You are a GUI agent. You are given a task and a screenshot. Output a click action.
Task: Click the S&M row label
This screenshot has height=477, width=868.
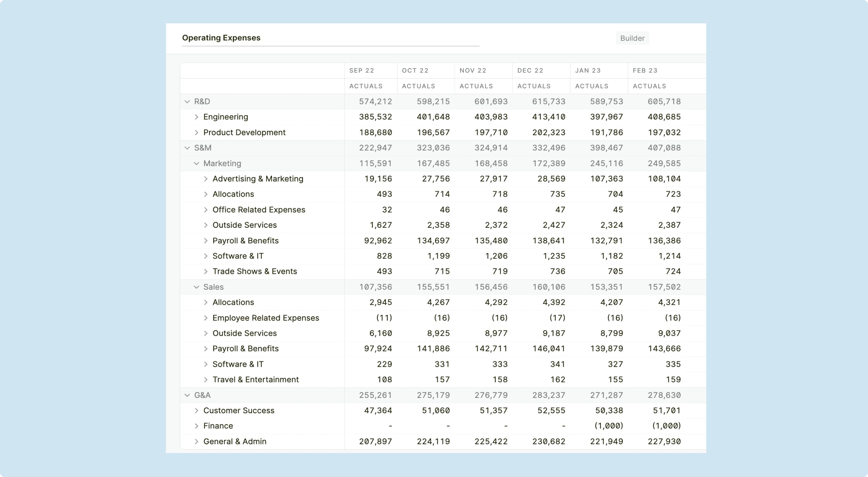(x=203, y=148)
